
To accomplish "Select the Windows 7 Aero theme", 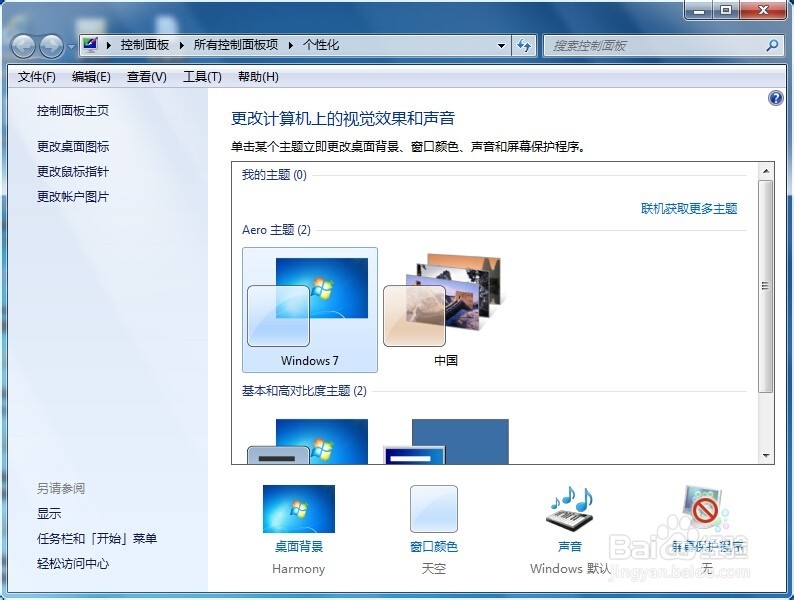I will point(310,310).
